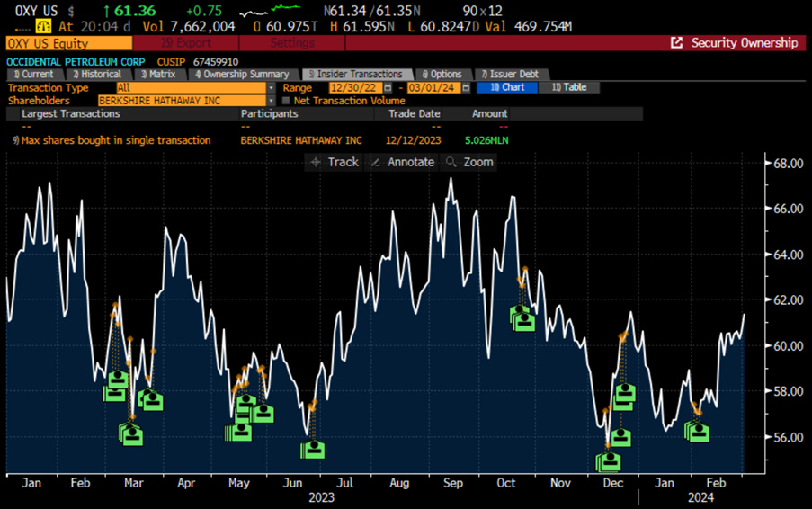Click the BERKSHIRE HATHAWAY INC shareholders field

tap(183, 101)
